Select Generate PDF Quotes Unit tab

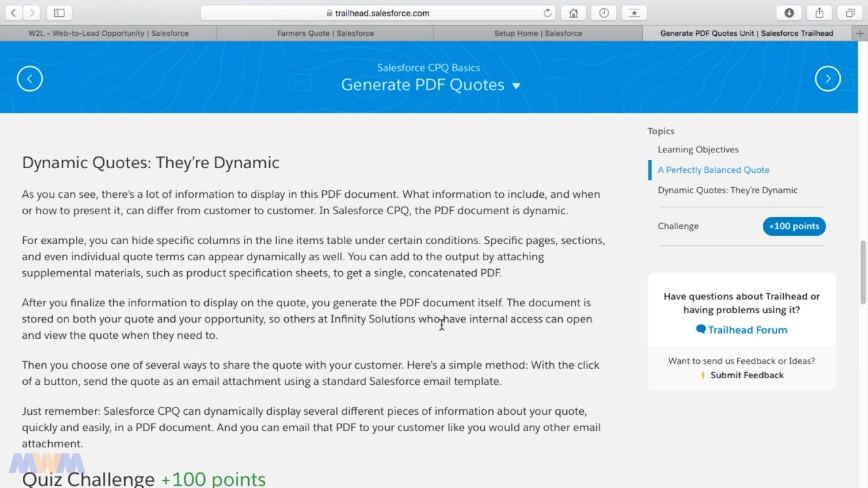click(x=747, y=33)
